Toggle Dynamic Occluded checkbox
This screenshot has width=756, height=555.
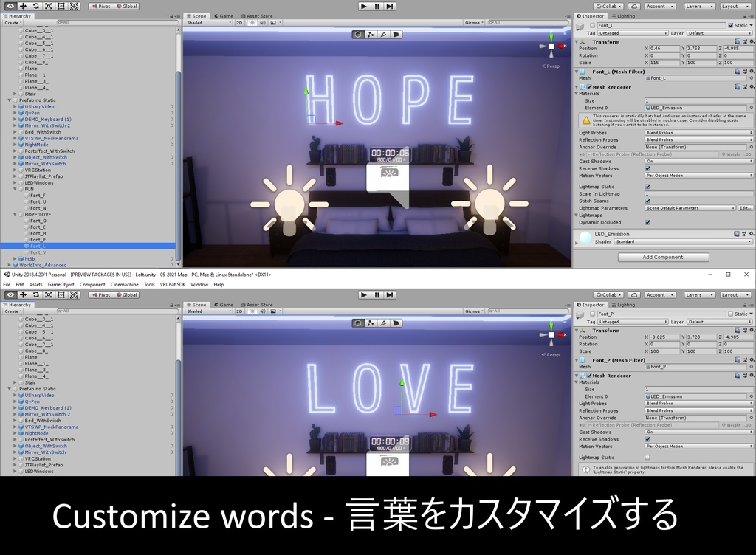click(x=648, y=223)
